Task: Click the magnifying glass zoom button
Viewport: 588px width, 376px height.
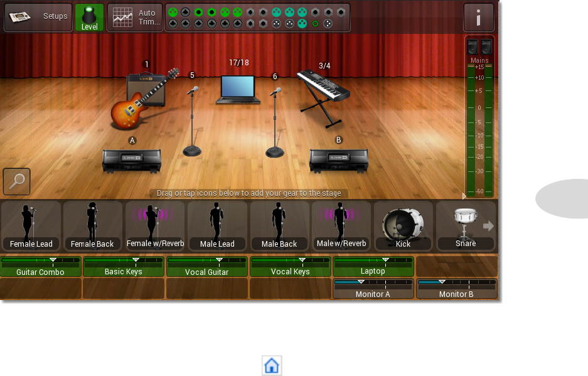Action: [x=16, y=181]
